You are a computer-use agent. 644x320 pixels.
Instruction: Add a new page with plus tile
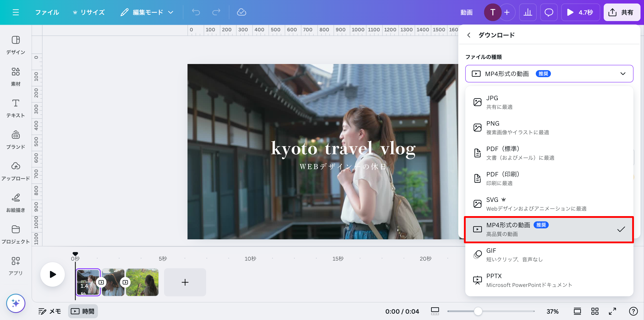[185, 282]
